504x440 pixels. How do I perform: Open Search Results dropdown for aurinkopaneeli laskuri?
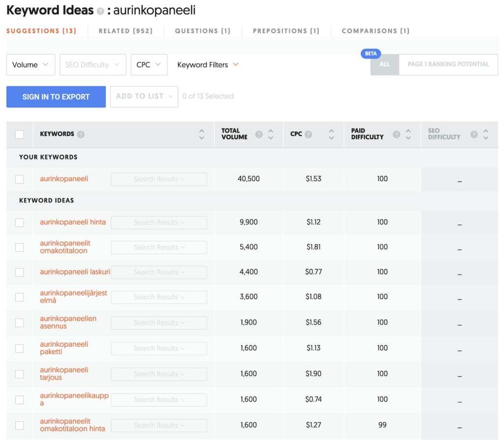[x=159, y=272]
